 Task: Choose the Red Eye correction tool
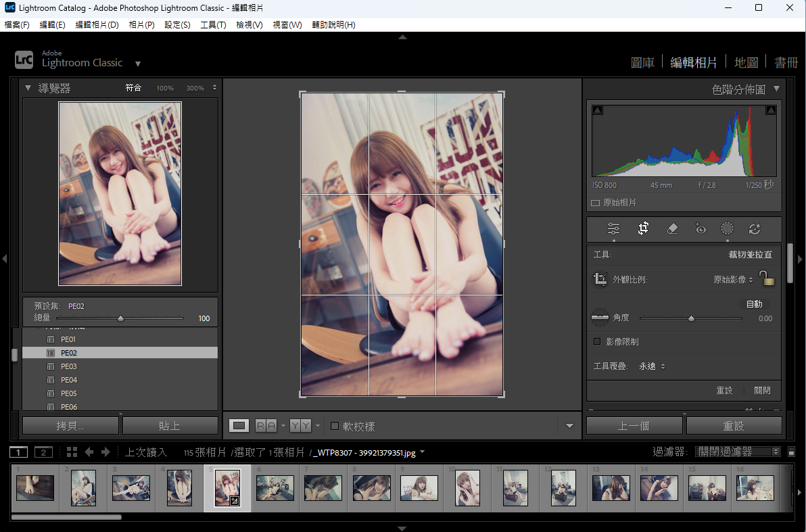[x=701, y=229]
